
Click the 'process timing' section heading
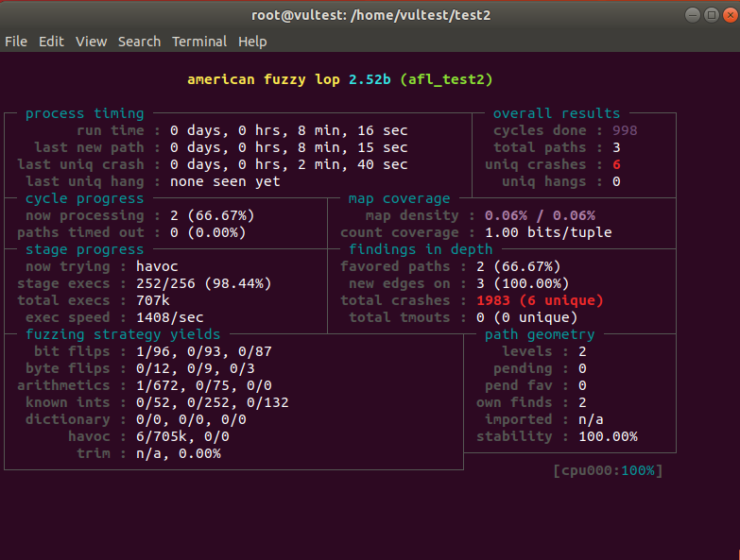tap(84, 113)
